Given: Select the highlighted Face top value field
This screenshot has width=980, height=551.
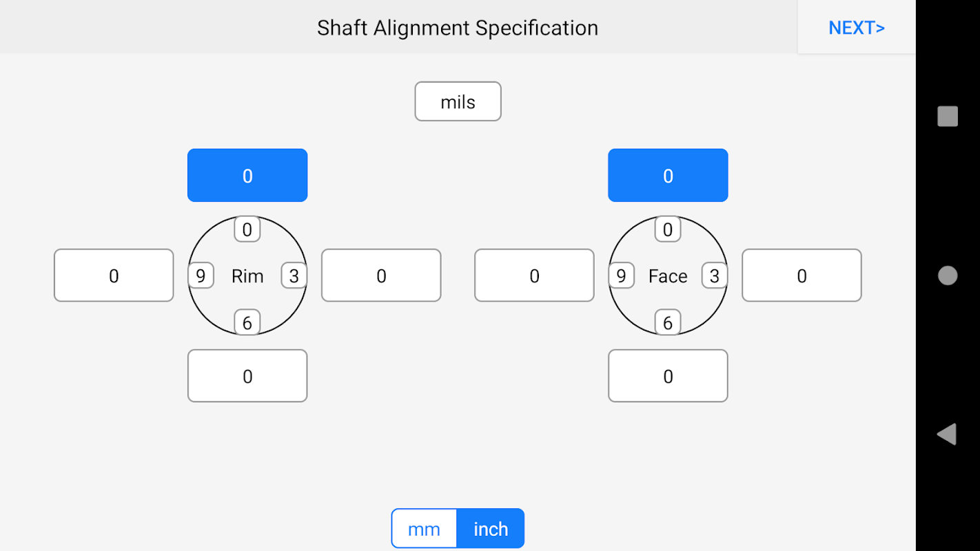Looking at the screenshot, I should tap(668, 176).
